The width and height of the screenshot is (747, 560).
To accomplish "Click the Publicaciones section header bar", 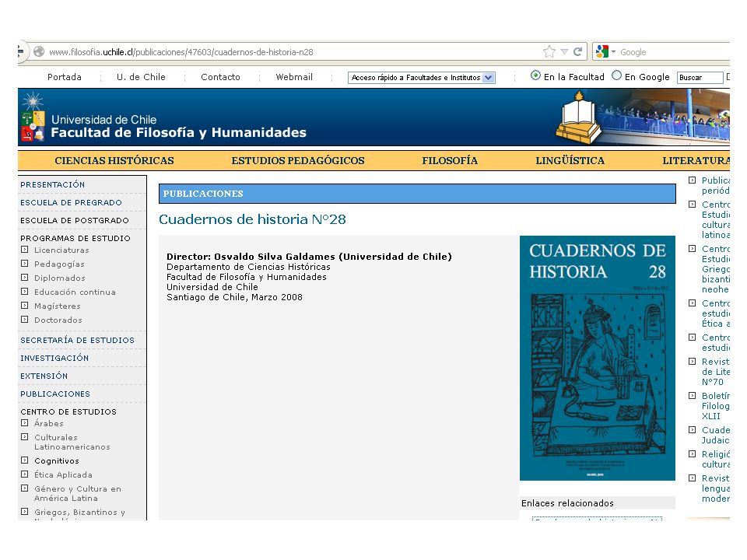I will click(x=417, y=194).
